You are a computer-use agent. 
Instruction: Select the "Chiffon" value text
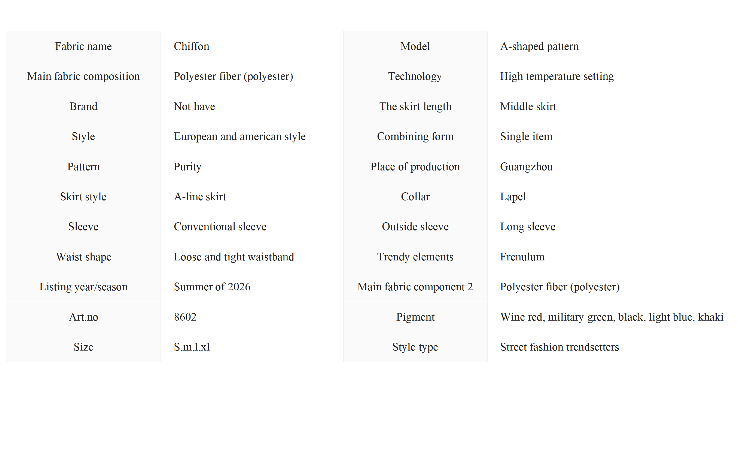(192, 47)
